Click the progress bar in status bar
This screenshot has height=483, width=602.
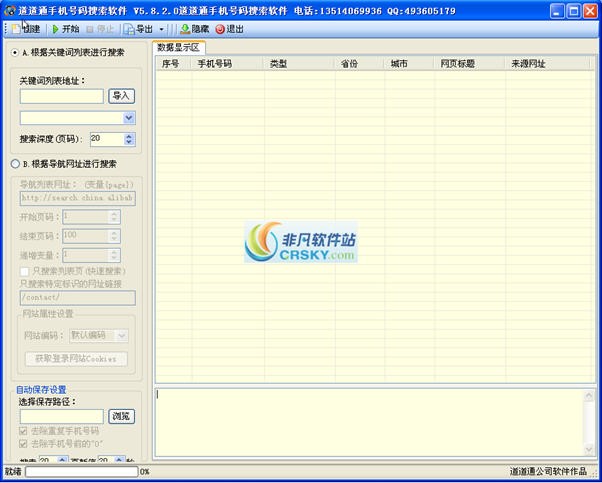tap(81, 471)
